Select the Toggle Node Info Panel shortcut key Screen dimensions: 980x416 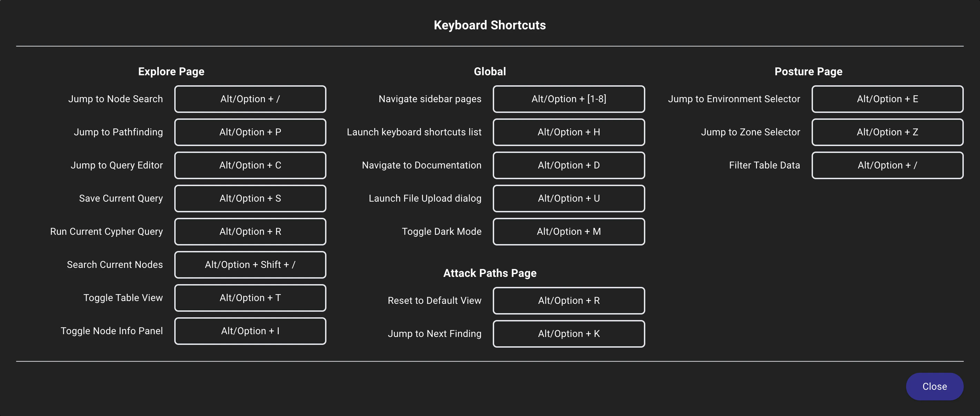pos(250,331)
